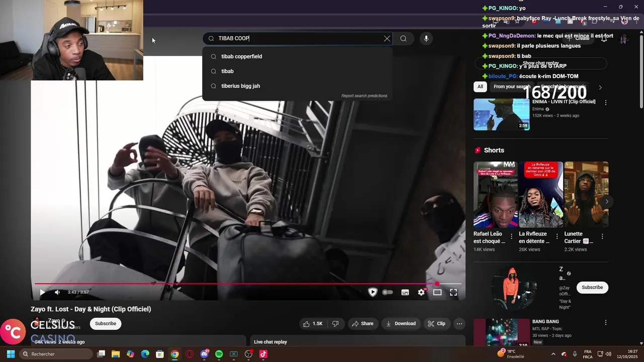Open the player settings gear
The height and width of the screenshot is (362, 644).
coord(421,292)
